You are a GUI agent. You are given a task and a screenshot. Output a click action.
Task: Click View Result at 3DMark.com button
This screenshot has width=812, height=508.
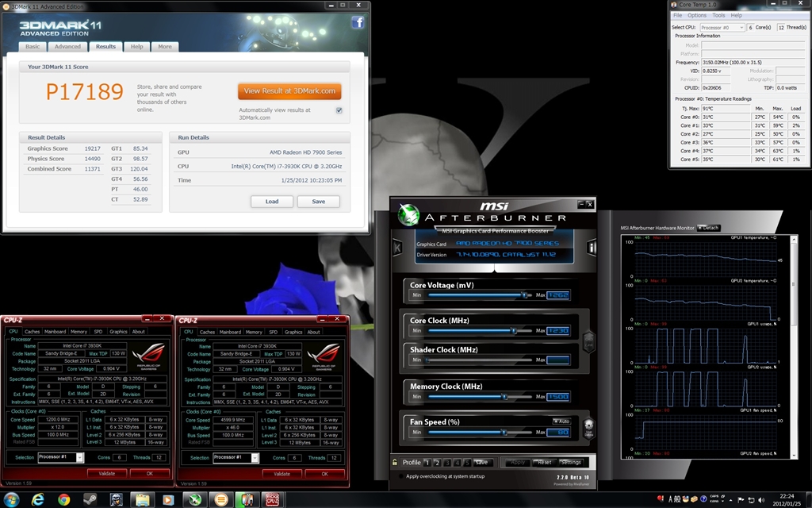tap(289, 90)
